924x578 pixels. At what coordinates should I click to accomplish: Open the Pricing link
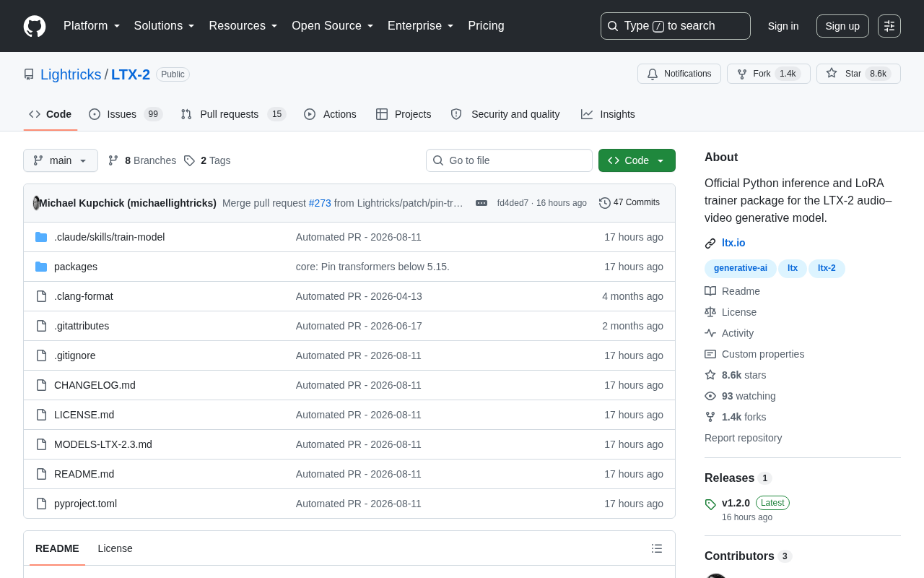486,26
